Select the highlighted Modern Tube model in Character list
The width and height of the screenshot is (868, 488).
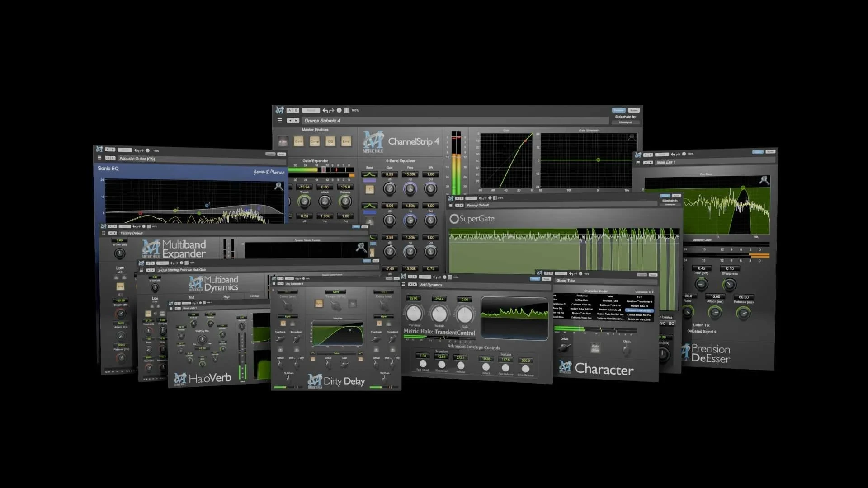[x=639, y=310]
